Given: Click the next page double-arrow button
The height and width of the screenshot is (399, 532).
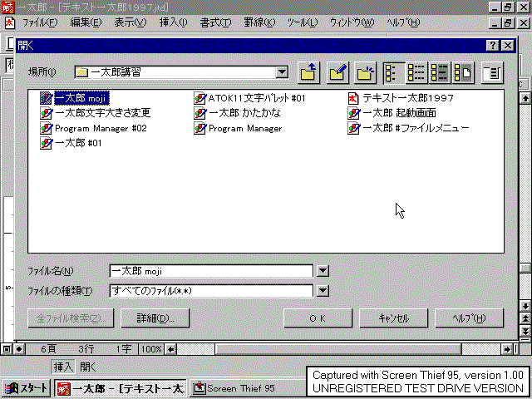Looking at the screenshot, I should [525, 331].
